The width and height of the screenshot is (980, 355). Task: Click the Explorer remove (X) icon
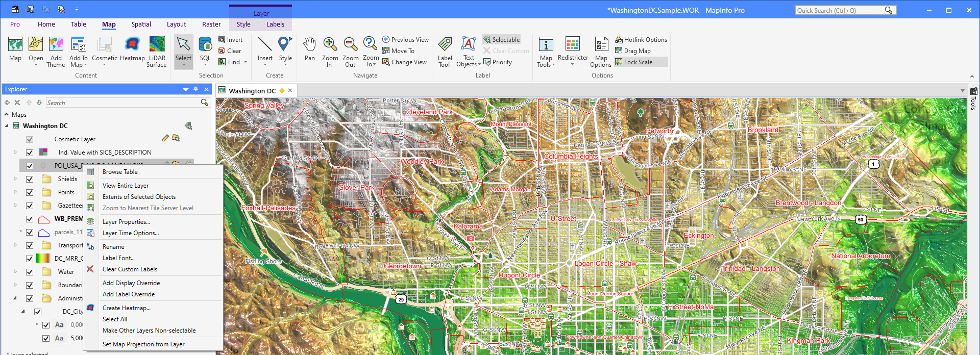[17, 103]
